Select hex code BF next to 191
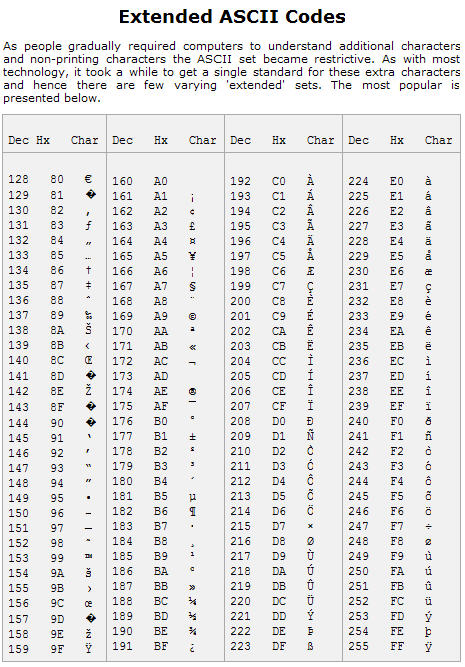This screenshot has width=465, height=667. (x=160, y=647)
